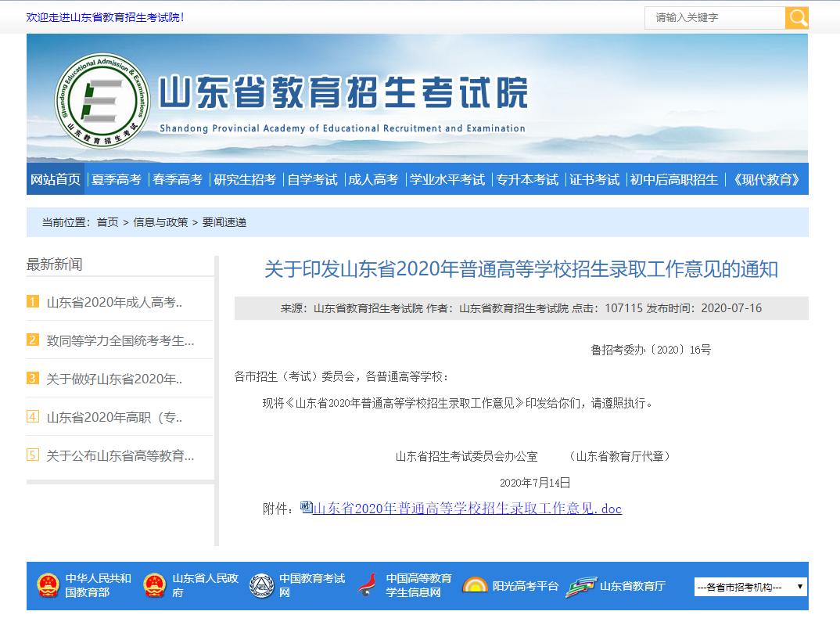Click the search magnifier icon
This screenshot has height=622, width=840.
pyautogui.click(x=797, y=17)
